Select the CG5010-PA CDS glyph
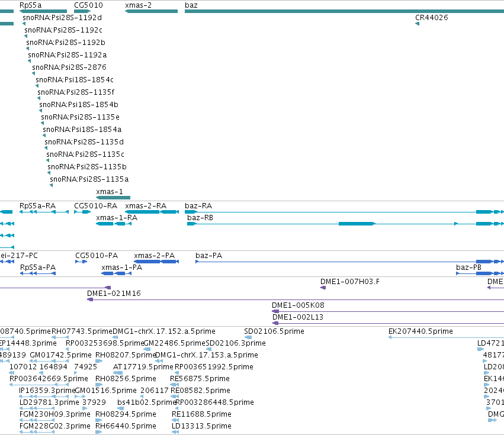This screenshot has height=435, width=504. coord(81,262)
